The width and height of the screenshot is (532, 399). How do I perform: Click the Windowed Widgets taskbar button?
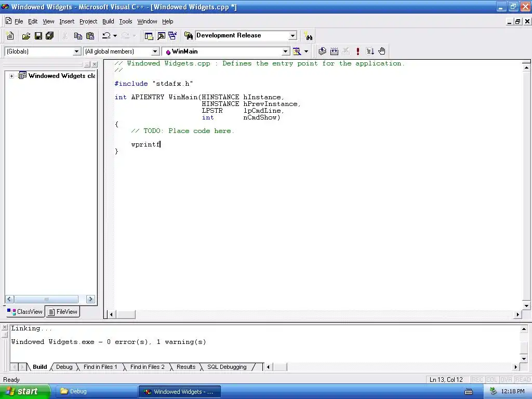(179, 392)
